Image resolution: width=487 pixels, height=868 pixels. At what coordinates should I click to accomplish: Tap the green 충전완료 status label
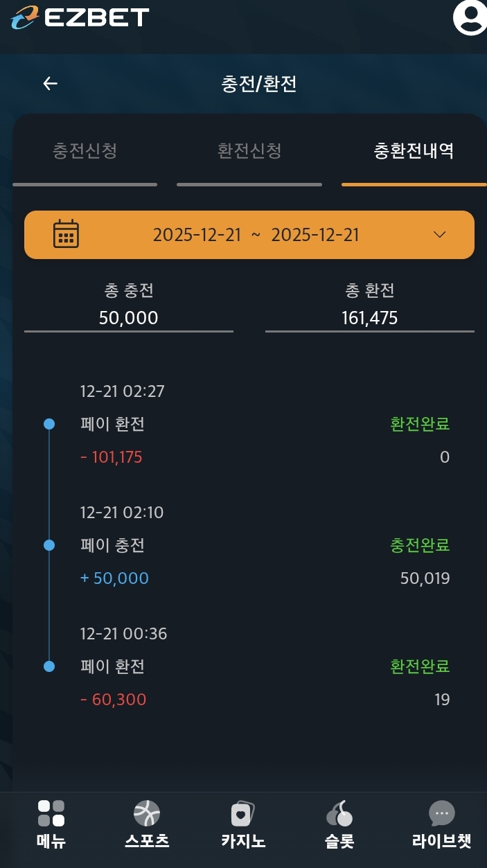point(420,545)
